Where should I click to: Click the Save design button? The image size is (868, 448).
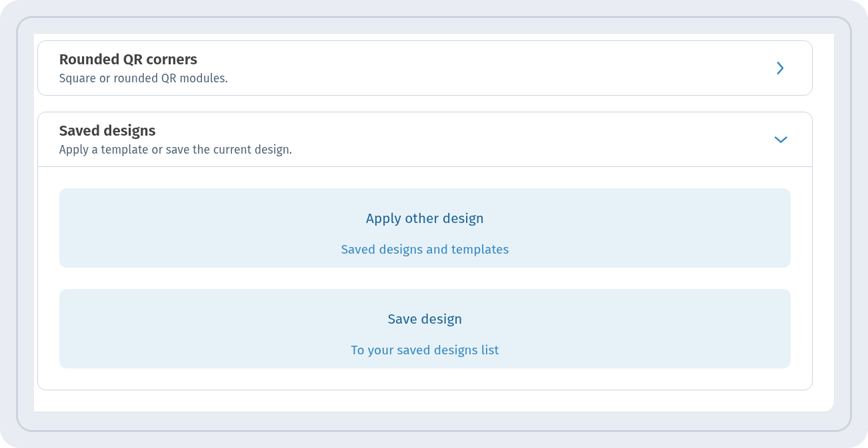point(425,328)
